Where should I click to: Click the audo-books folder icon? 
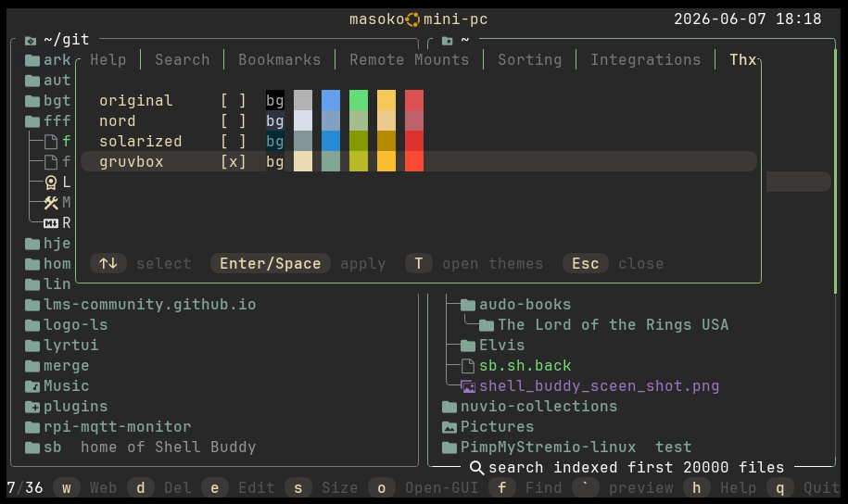468,305
